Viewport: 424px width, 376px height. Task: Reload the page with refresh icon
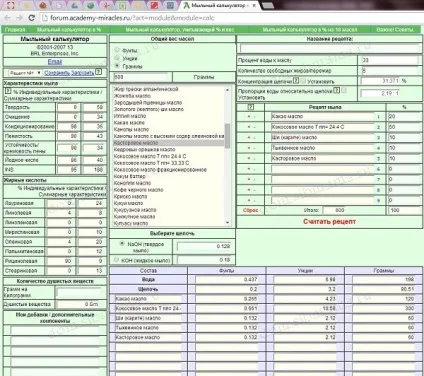point(32,18)
